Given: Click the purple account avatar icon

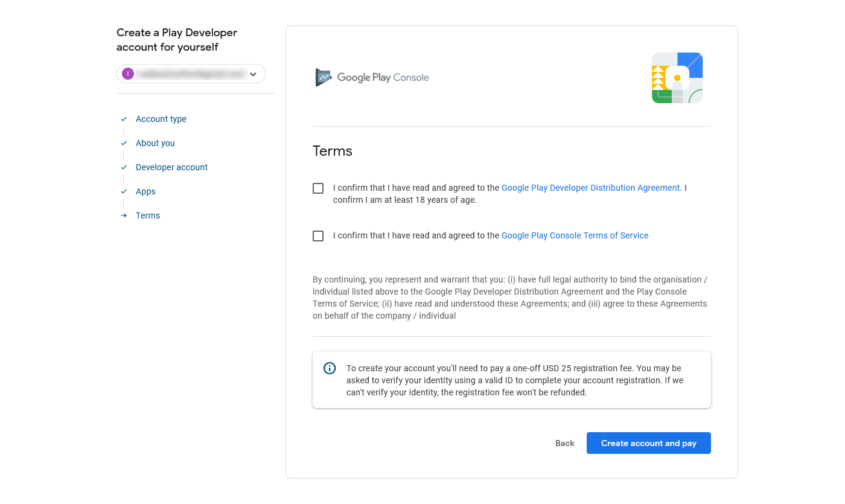Looking at the screenshot, I should (128, 74).
